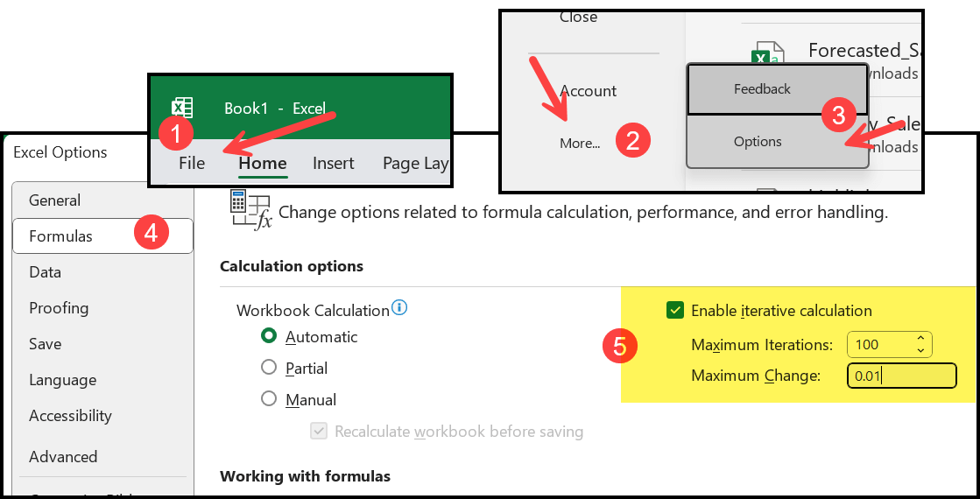Open the Advanced options category
Viewport: 980px width, 499px height.
pyautogui.click(x=63, y=456)
